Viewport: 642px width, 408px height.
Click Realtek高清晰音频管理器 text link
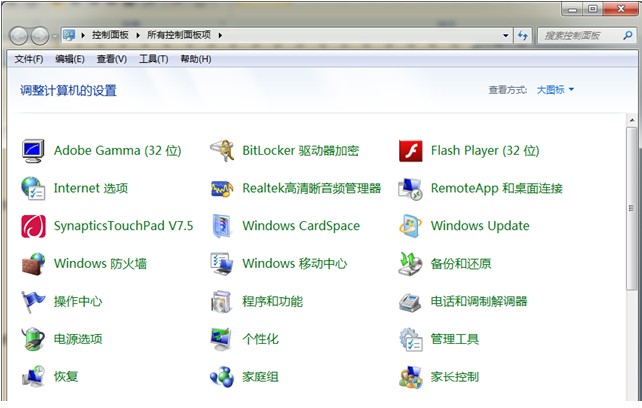[312, 188]
